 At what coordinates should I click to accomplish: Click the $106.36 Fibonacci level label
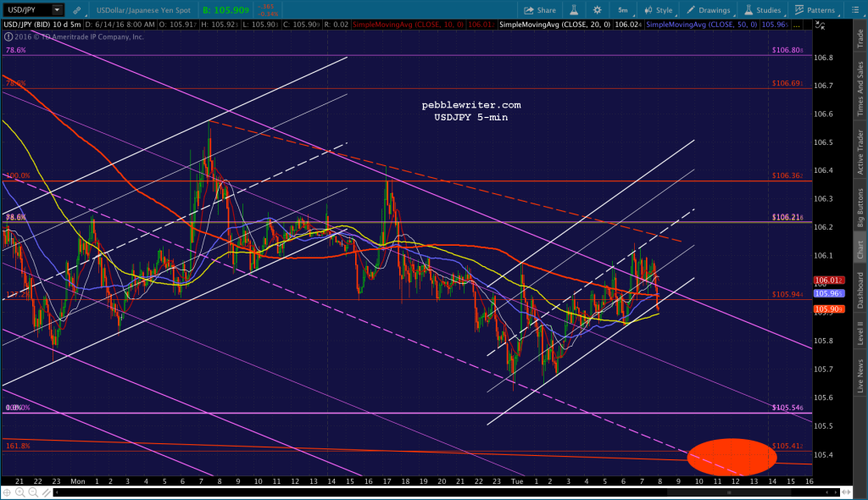(x=787, y=175)
